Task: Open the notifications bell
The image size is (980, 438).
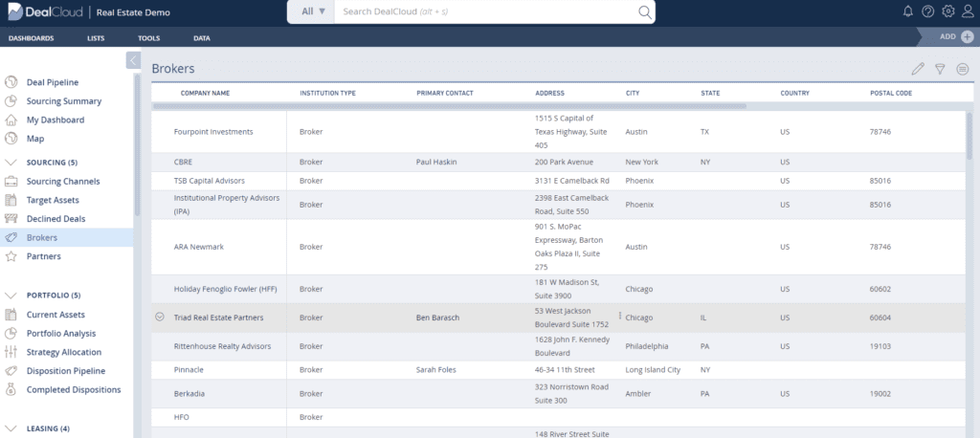Action: [x=908, y=11]
